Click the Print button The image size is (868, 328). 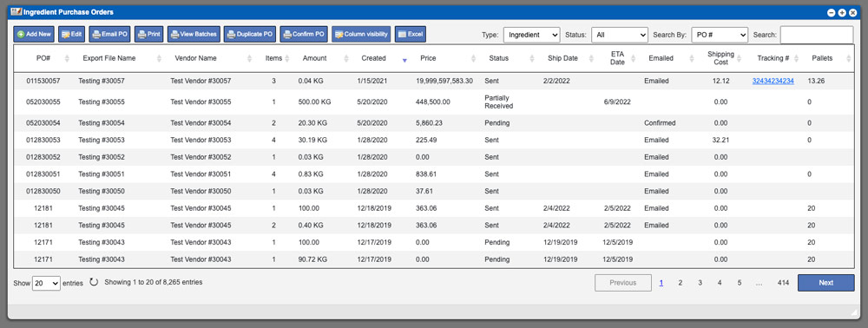click(149, 35)
